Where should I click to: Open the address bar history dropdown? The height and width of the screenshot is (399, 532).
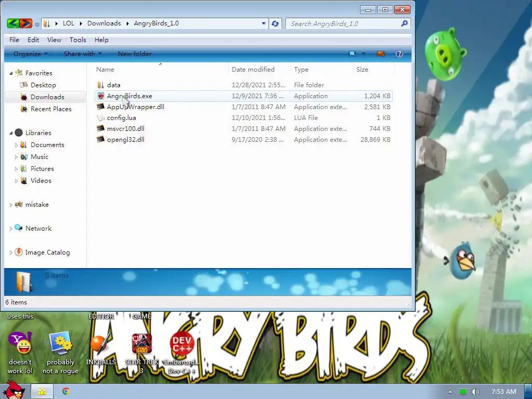[x=263, y=23]
